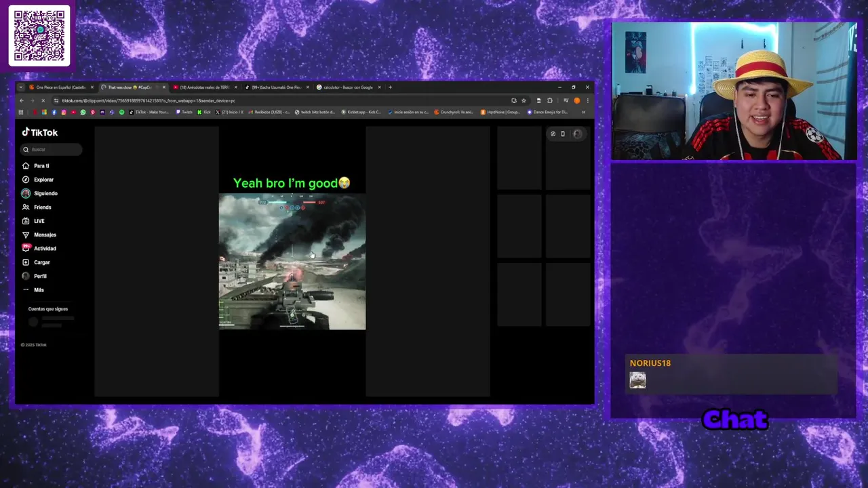Image resolution: width=868 pixels, height=488 pixels.
Task: Open the Recibidos Gmail bookmark
Action: tap(270, 112)
